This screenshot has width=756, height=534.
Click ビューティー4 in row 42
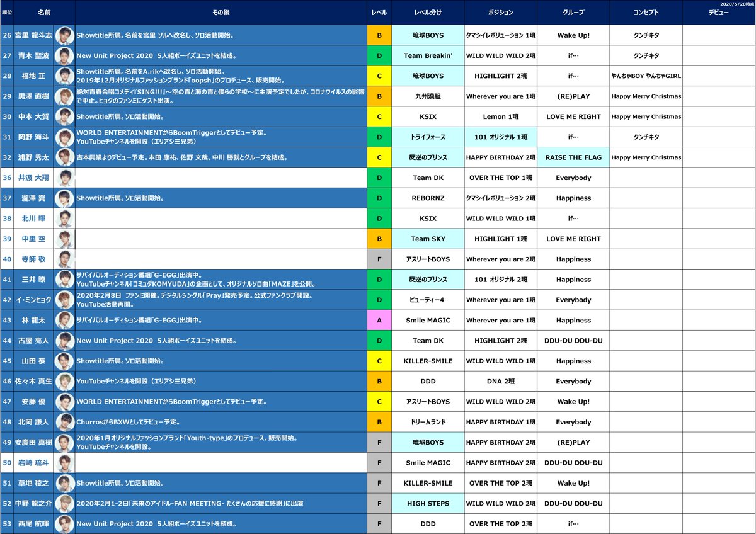coord(428,300)
